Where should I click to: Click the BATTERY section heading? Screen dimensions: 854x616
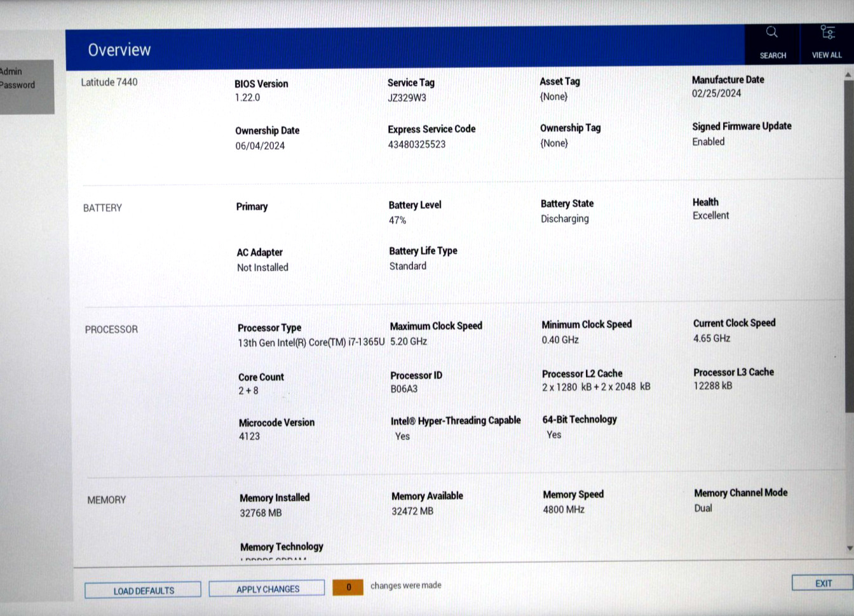click(102, 208)
